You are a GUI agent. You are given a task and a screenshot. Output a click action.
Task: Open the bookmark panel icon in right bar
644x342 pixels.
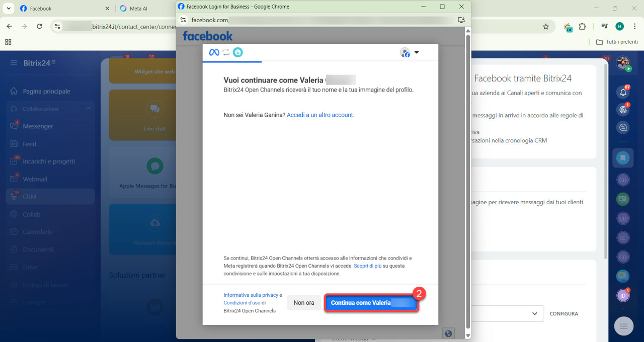pos(623,158)
